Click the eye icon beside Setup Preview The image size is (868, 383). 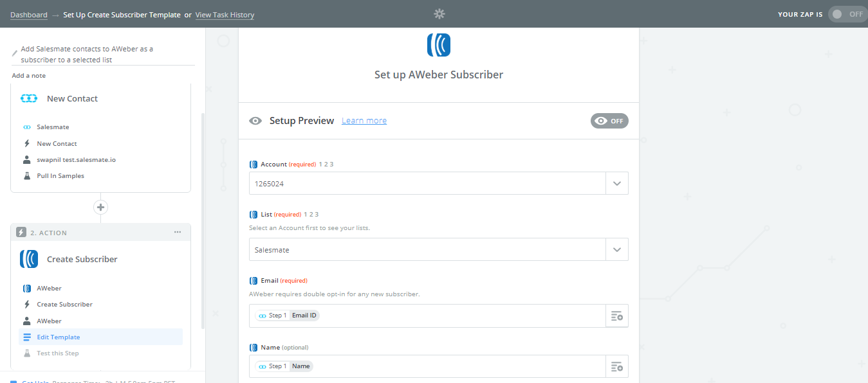[255, 120]
